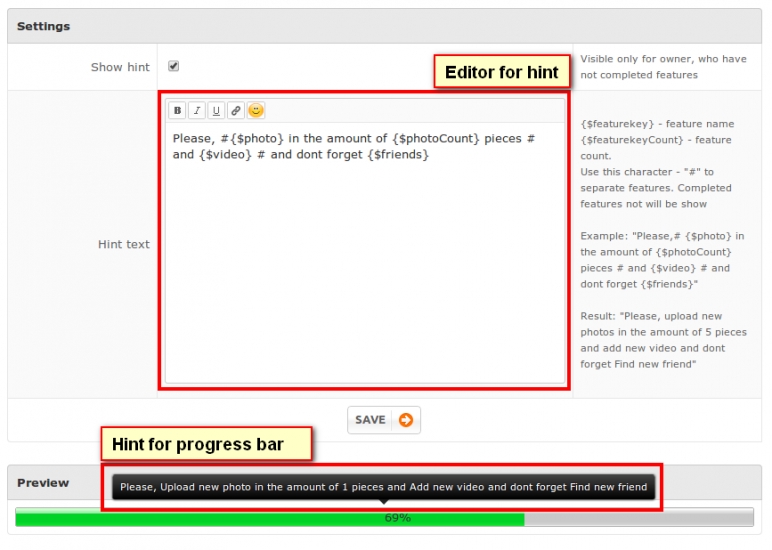The image size is (772, 550).
Task: Underline text using the U icon
Action: pyautogui.click(x=216, y=111)
